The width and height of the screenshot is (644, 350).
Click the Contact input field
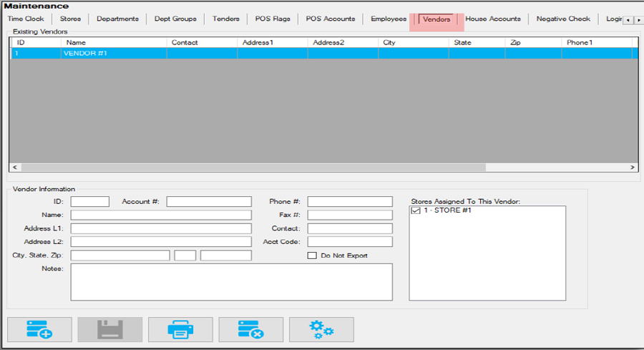coord(350,228)
